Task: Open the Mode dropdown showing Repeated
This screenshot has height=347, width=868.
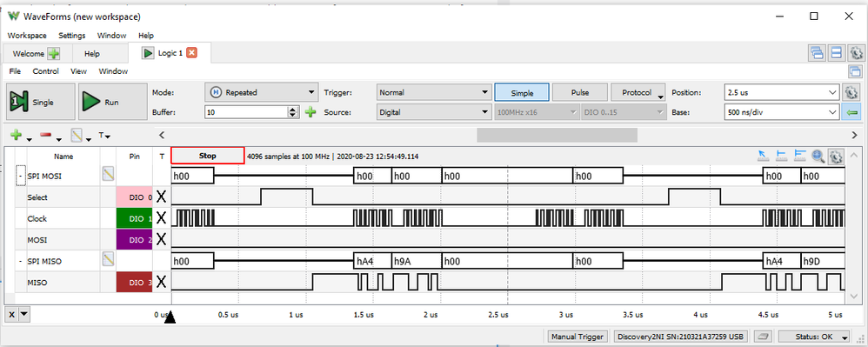Action: click(262, 92)
